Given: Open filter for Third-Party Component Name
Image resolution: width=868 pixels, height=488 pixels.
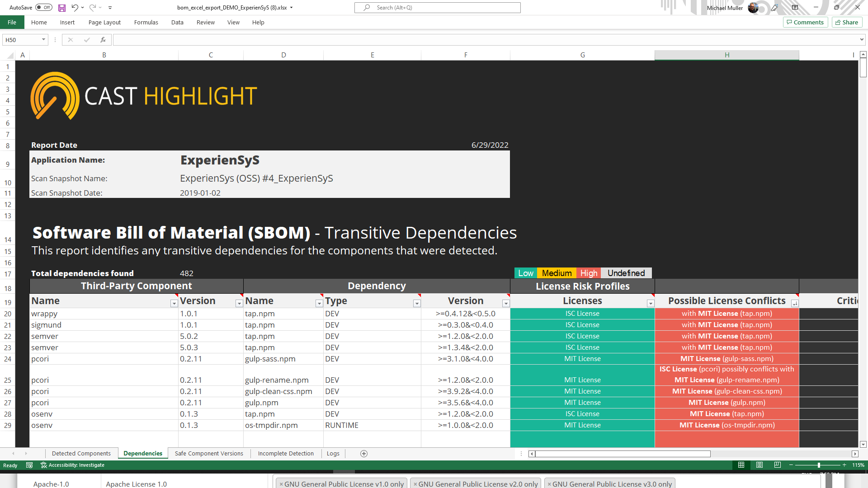Looking at the screenshot, I should click(174, 304).
